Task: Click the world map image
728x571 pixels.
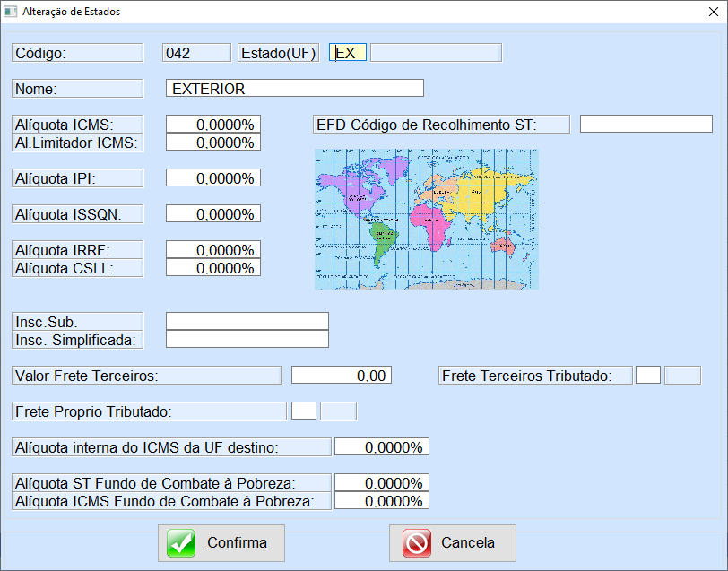Action: 426,220
